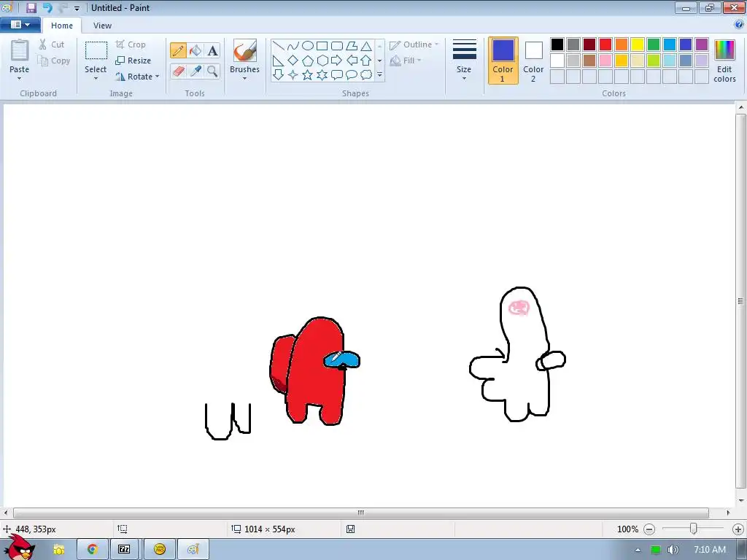
Task: Click the Save icon in quick access toolbar
Action: click(x=31, y=7)
